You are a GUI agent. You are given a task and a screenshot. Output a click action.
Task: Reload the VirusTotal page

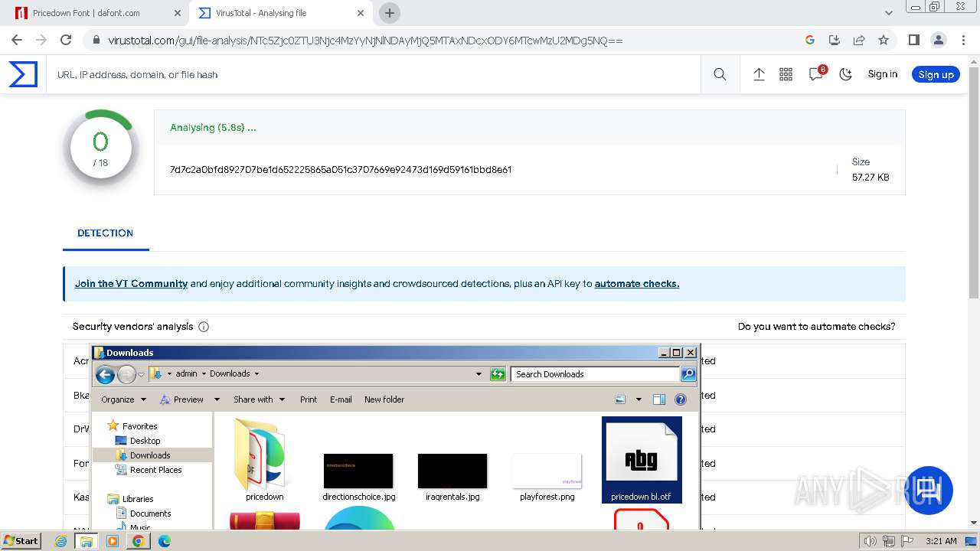tap(66, 40)
